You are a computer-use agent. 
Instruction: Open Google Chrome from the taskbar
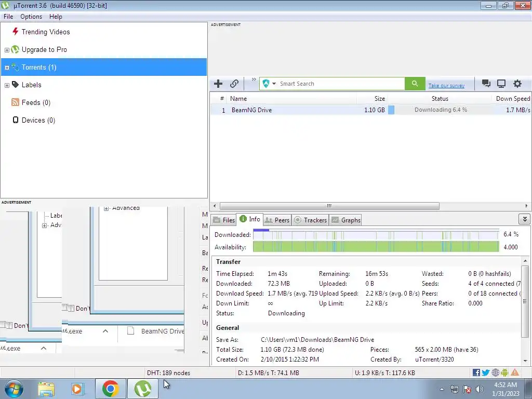[110, 389]
